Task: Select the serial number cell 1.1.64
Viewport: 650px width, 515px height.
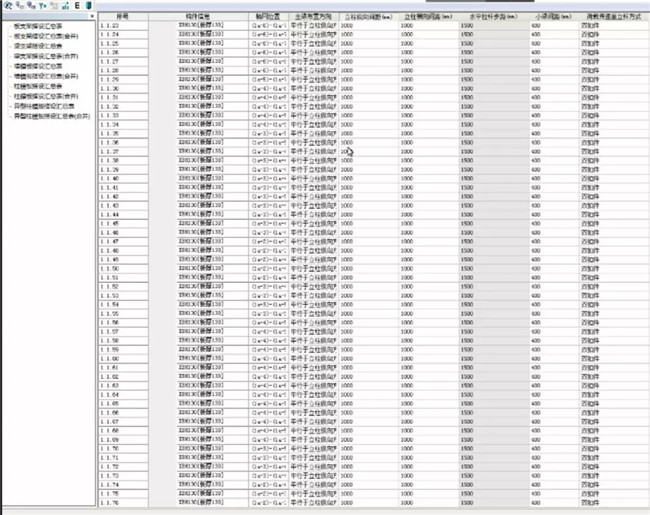Action: 123,395
